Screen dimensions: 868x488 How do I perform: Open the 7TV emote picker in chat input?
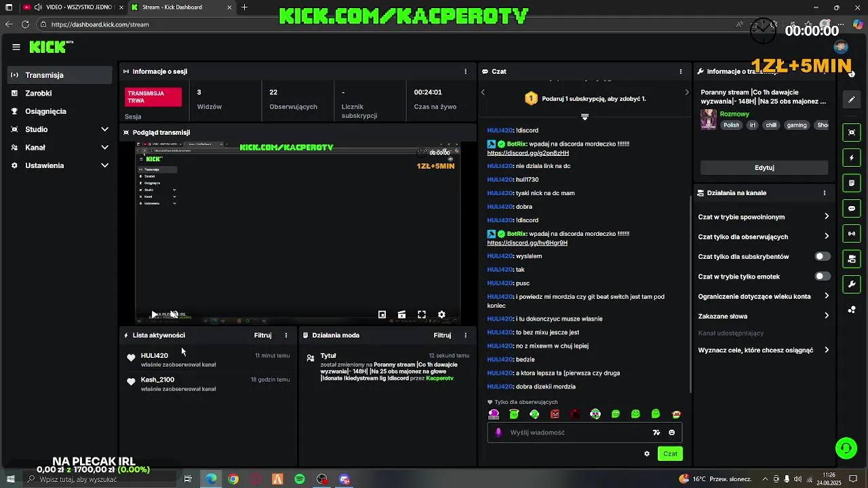[x=656, y=432]
